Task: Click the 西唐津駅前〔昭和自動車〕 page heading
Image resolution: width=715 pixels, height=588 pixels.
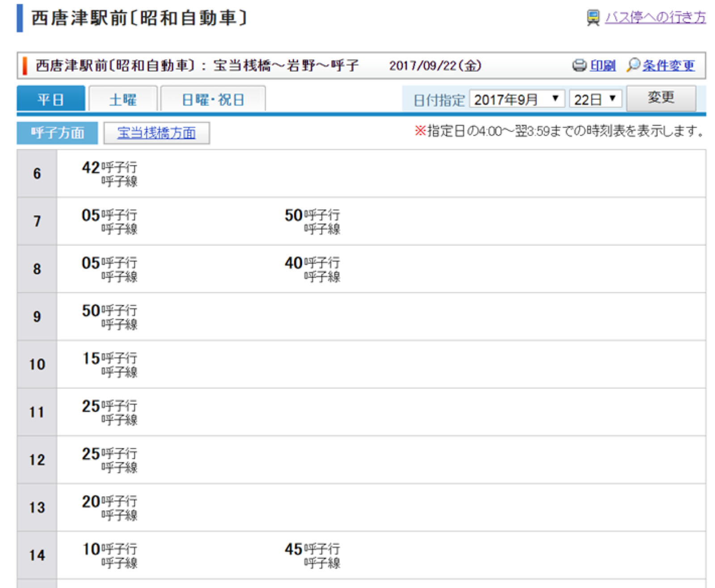Action: tap(139, 18)
